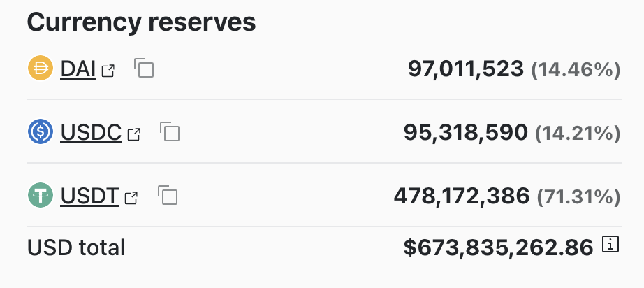Screen dimensions: 644x288
Task: Click the DAI reserve amount 97,011,523
Action: click(466, 69)
